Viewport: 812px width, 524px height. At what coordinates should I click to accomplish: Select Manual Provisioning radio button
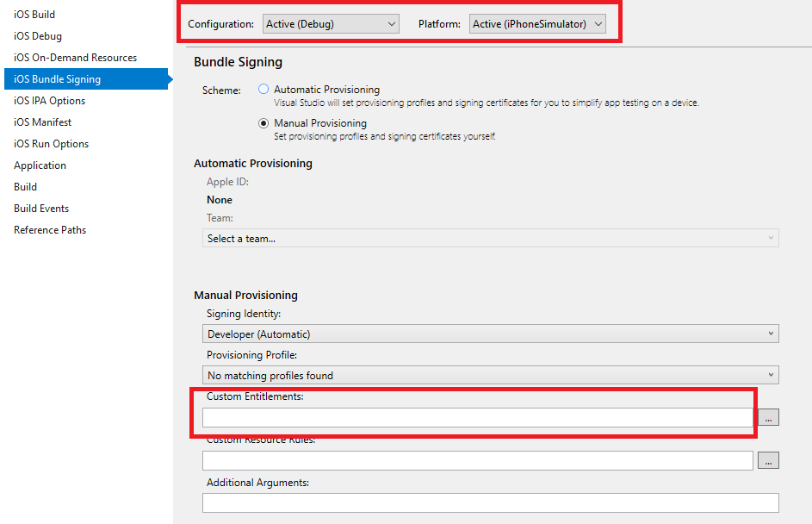(263, 123)
